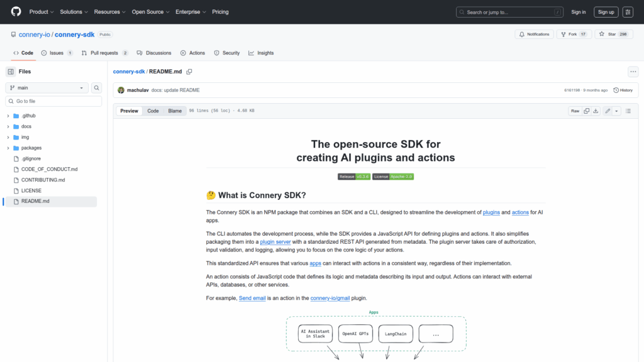
Task: Open the Issues tab
Action: [57, 53]
